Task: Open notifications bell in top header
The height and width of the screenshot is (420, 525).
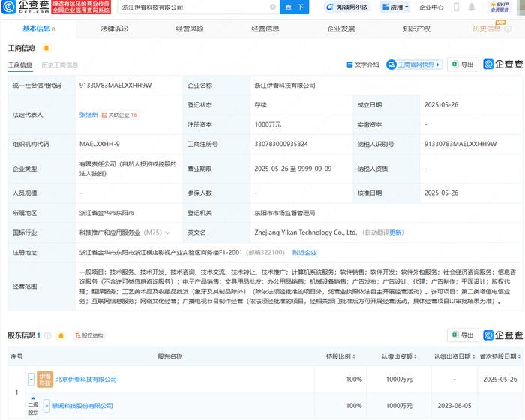Action: pos(472,7)
